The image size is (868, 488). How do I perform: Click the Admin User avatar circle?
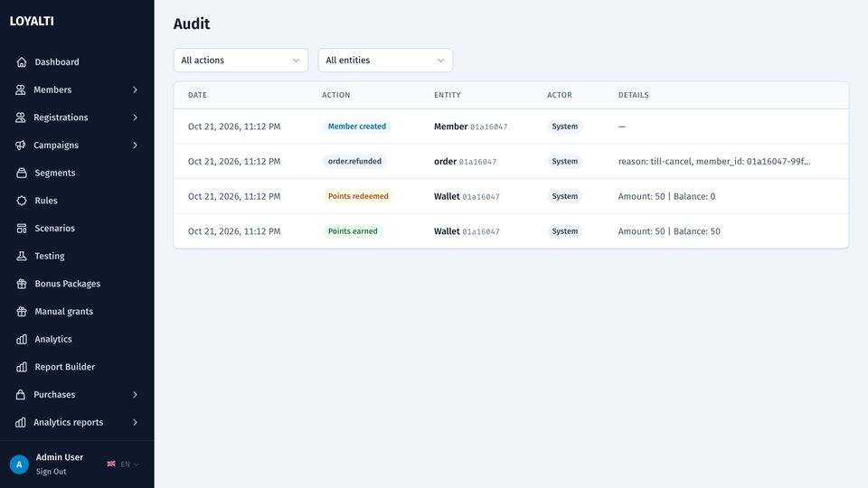[19, 465]
